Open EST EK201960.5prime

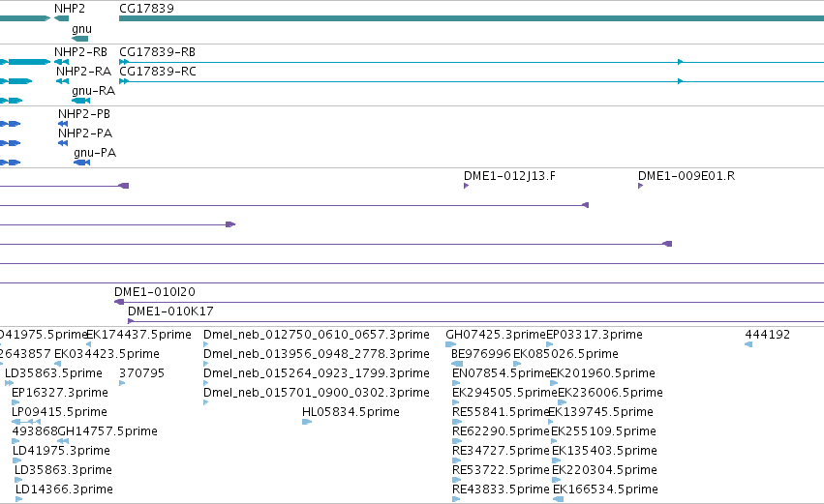[x=603, y=373]
